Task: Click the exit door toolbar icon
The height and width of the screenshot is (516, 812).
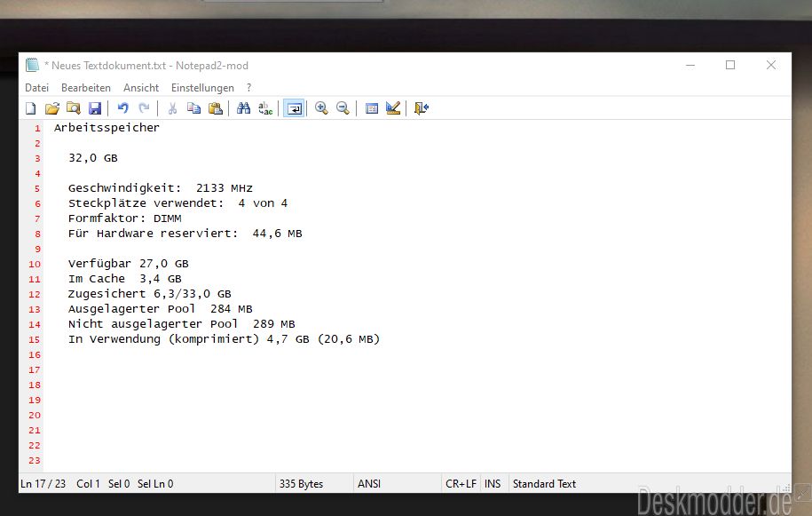Action: coord(421,108)
